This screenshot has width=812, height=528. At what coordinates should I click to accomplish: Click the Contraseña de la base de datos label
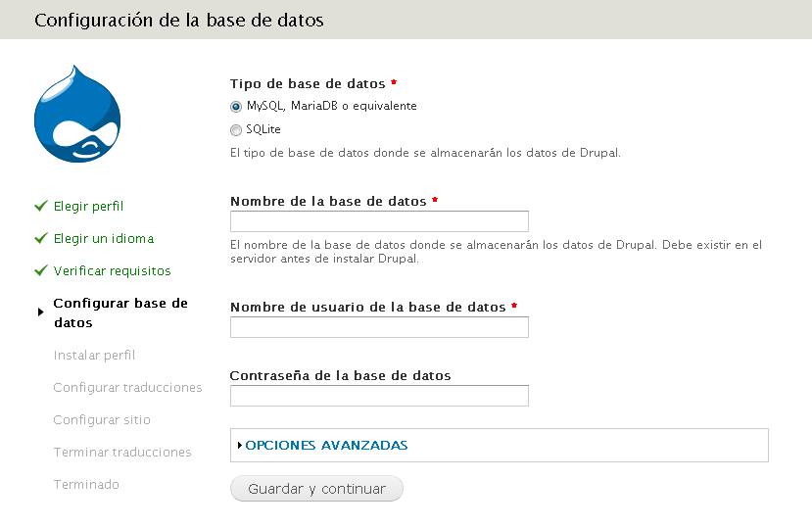pyautogui.click(x=340, y=375)
